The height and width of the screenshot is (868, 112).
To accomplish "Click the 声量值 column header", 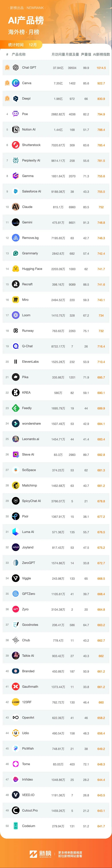I will (86, 54).
